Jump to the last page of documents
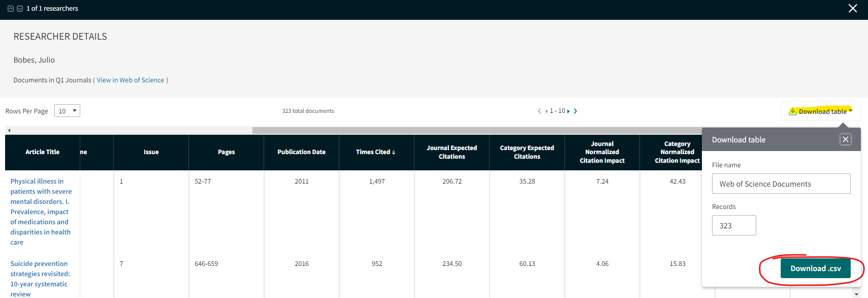 point(575,111)
